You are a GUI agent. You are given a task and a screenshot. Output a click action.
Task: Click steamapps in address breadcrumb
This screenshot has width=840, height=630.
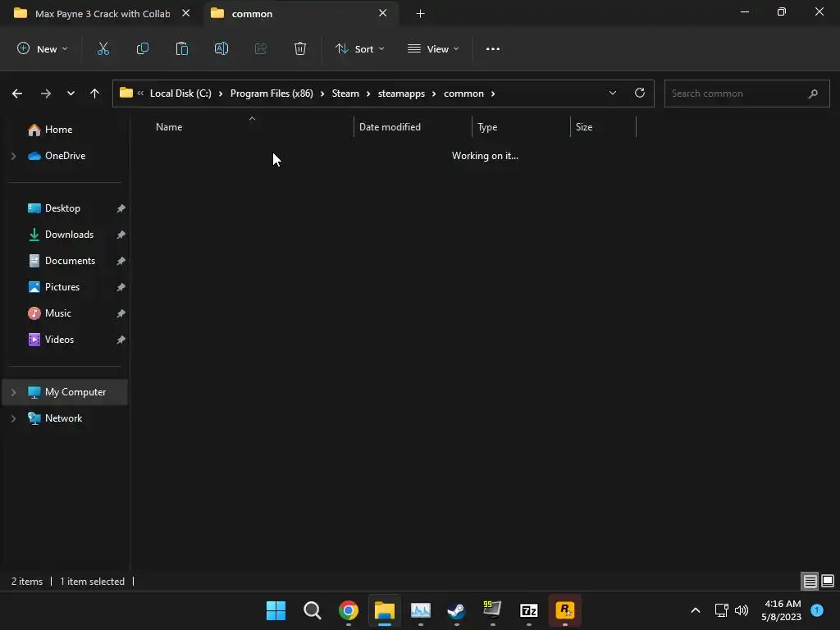(401, 94)
